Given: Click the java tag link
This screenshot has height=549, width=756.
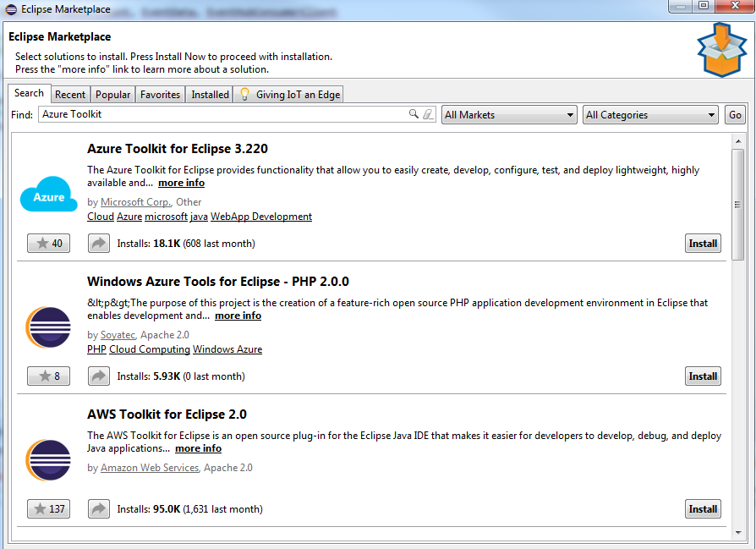Looking at the screenshot, I should point(199,217).
